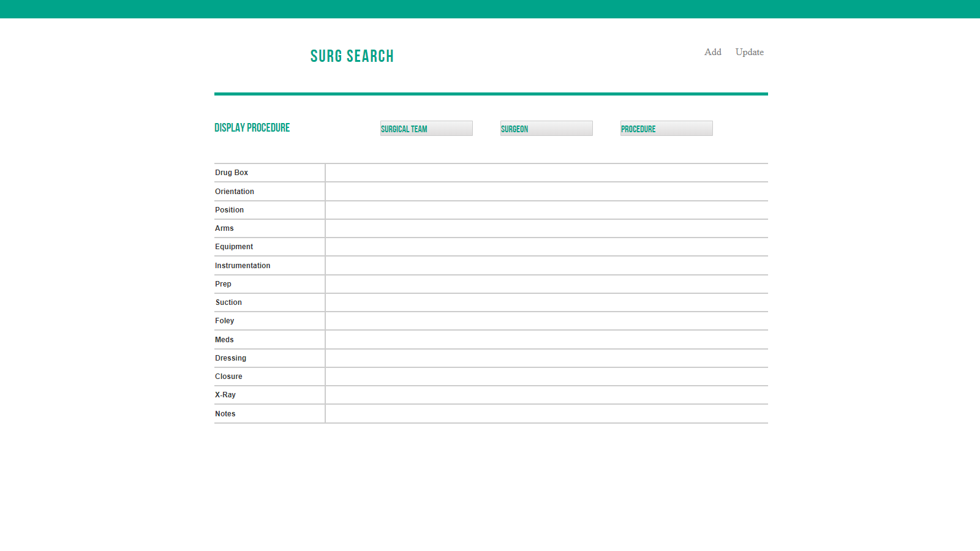The height and width of the screenshot is (551, 980).
Task: Select the Drug Box row
Action: (232, 173)
